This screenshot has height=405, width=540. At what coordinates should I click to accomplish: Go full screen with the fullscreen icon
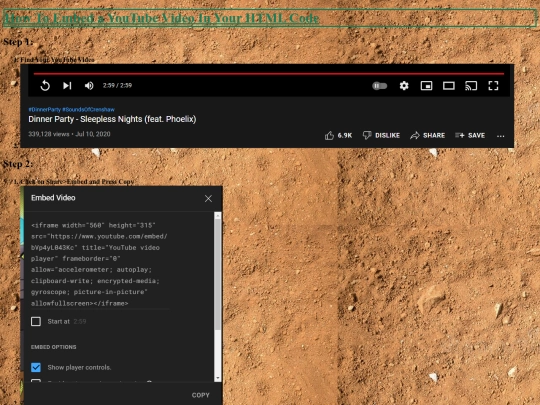click(494, 85)
